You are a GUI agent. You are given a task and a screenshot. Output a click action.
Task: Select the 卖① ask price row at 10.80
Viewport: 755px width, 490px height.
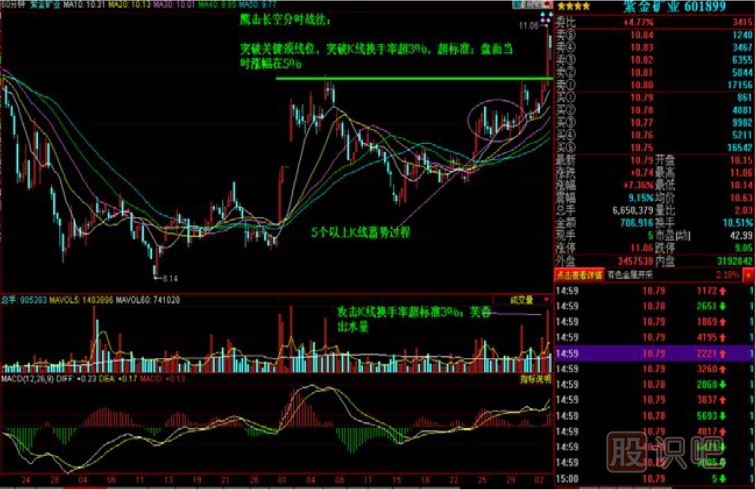pyautogui.click(x=651, y=85)
